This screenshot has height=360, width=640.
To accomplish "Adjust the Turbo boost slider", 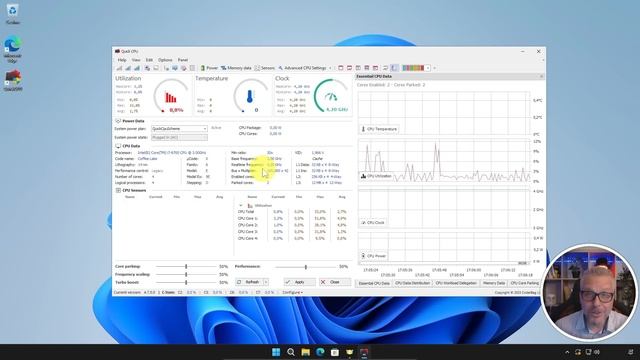I will tap(186, 282).
